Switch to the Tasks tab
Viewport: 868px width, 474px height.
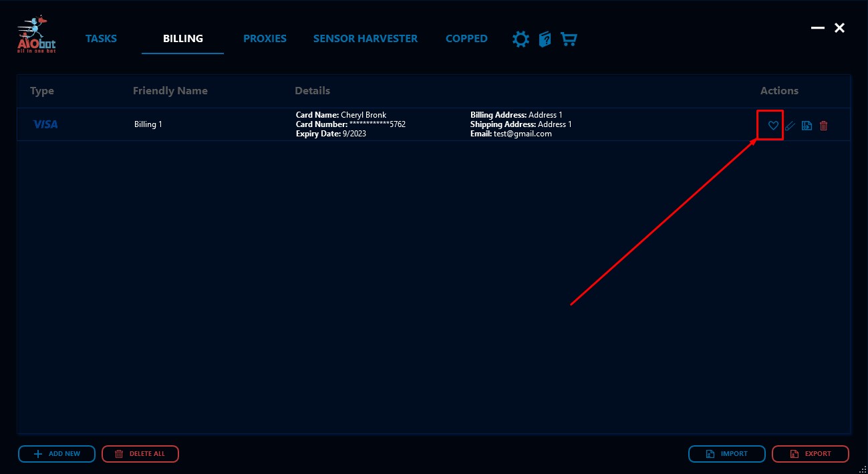[101, 39]
